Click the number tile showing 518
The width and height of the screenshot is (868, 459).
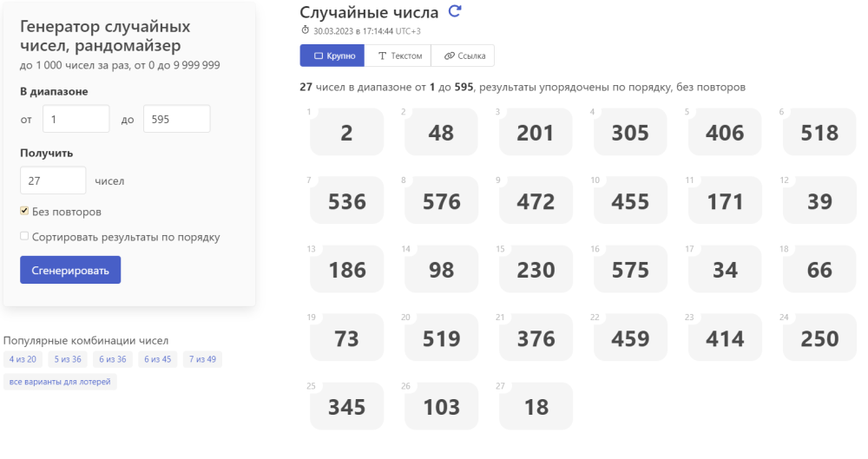coord(819,133)
